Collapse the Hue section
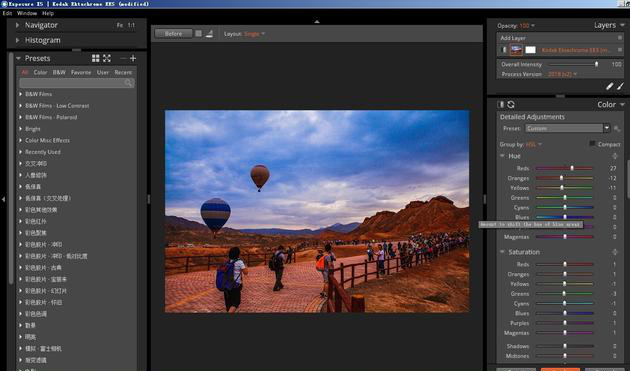The image size is (630, 371). [x=502, y=156]
